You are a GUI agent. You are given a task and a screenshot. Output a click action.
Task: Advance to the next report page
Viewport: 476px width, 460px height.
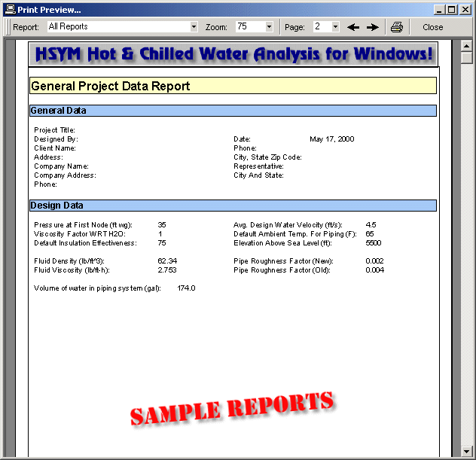tap(372, 27)
